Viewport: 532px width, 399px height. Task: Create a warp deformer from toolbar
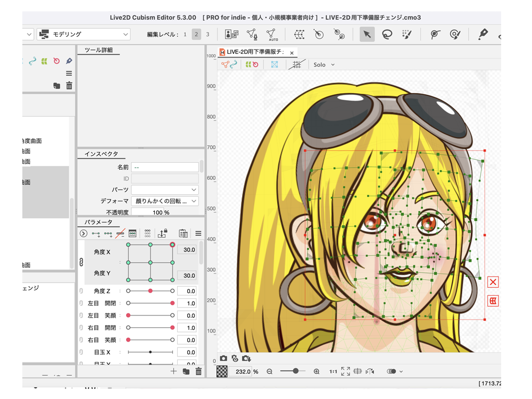tap(299, 34)
